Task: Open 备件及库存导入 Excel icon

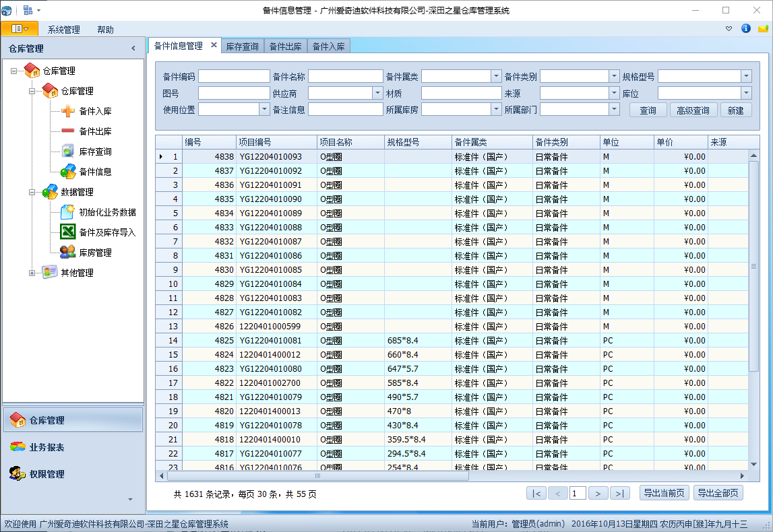Action: (68, 232)
